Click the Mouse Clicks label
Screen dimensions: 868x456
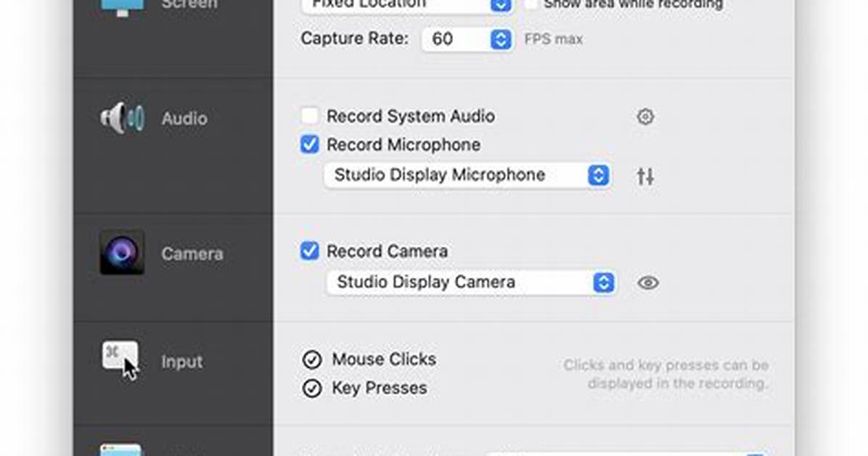(x=384, y=359)
